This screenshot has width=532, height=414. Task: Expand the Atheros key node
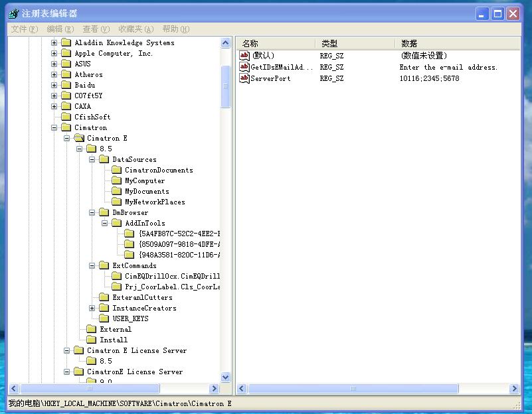tap(54, 74)
